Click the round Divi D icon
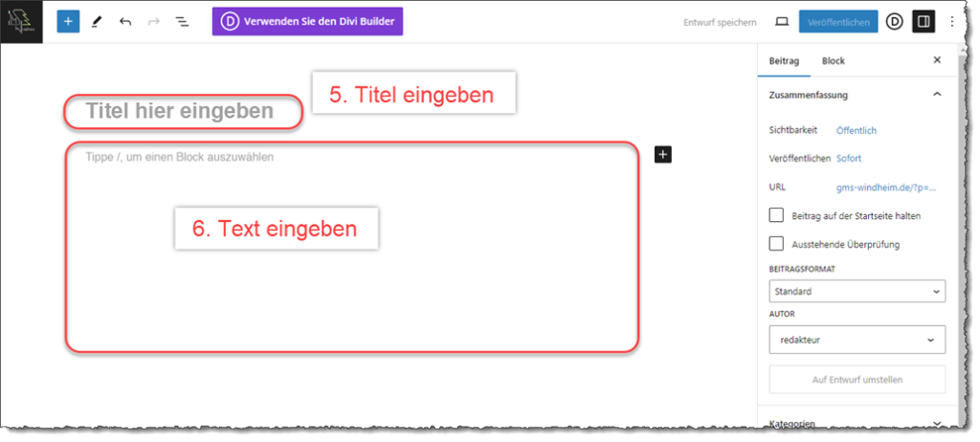The height and width of the screenshot is (442, 980). point(895,22)
